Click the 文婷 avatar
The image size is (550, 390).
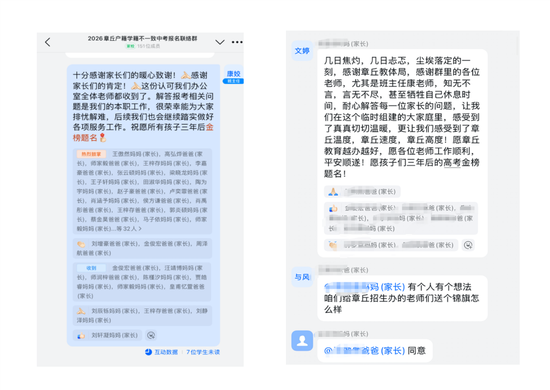coord(302,51)
